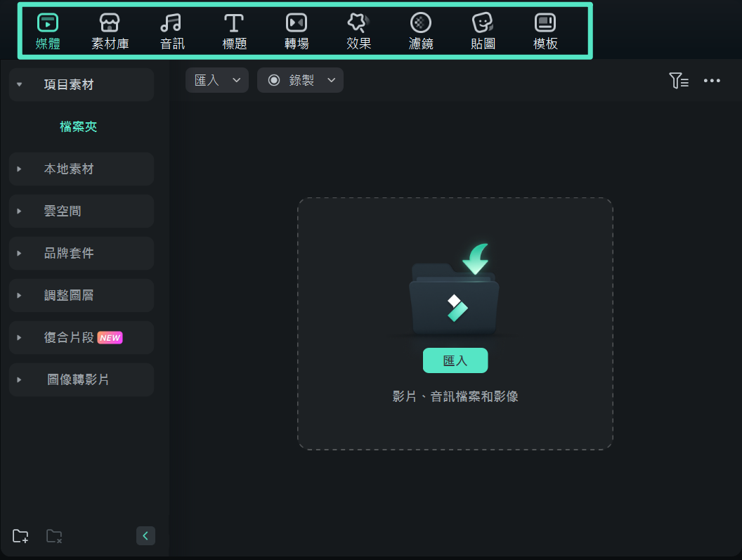
Task: Open the three-dot more options menu
Action: (x=712, y=81)
